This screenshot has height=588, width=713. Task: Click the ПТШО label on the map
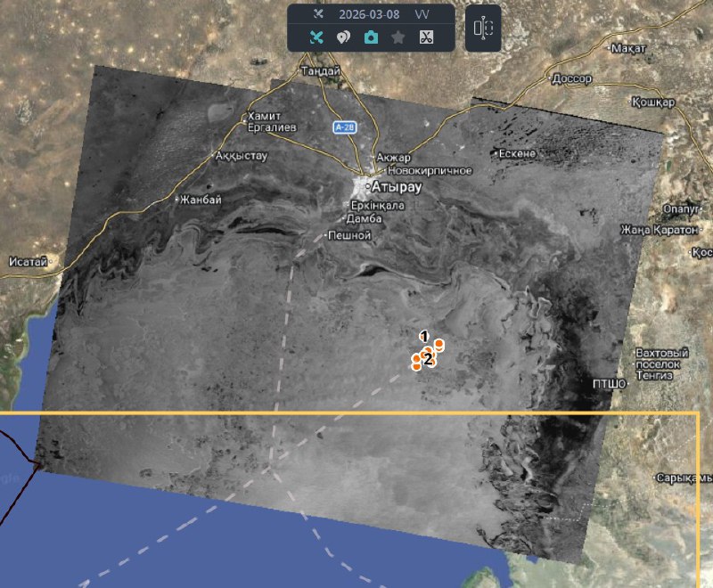(611, 383)
